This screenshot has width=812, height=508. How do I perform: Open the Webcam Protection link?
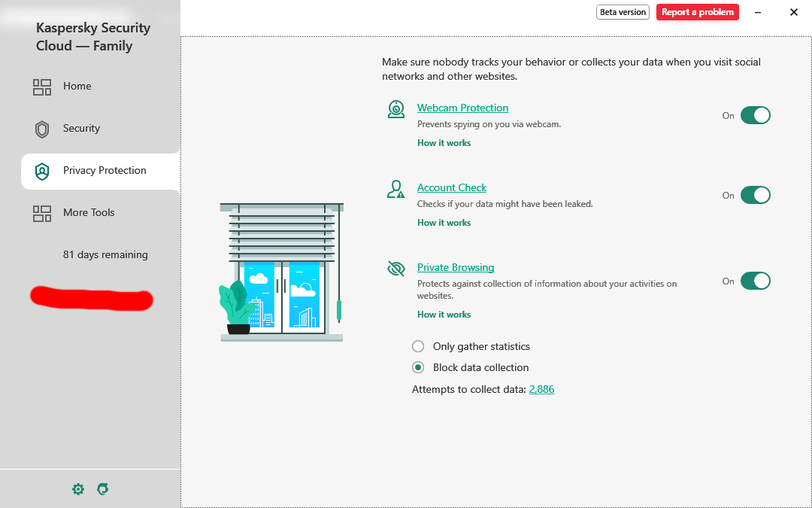[x=463, y=108]
